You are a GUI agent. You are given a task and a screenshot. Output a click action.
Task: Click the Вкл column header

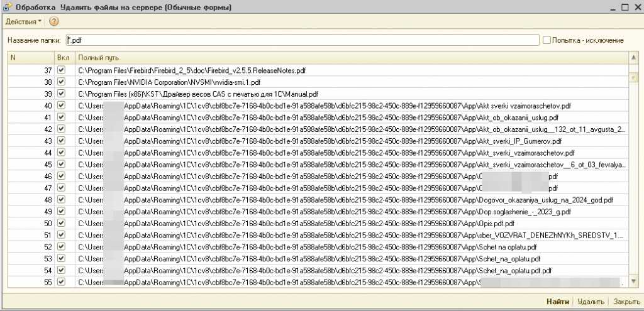[x=65, y=57]
